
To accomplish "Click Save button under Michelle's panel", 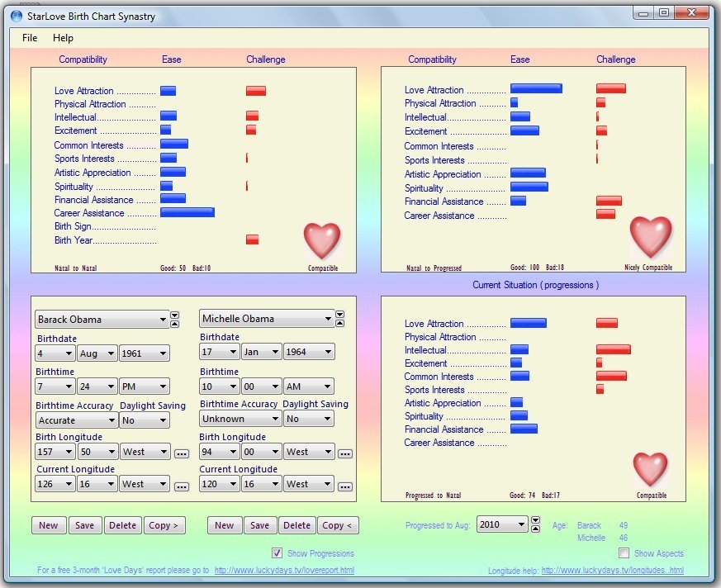I will pos(260,525).
